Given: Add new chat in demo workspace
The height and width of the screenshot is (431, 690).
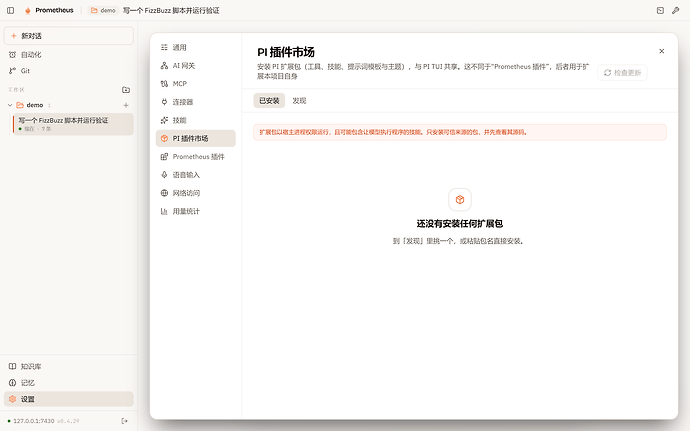Looking at the screenshot, I should (126, 105).
